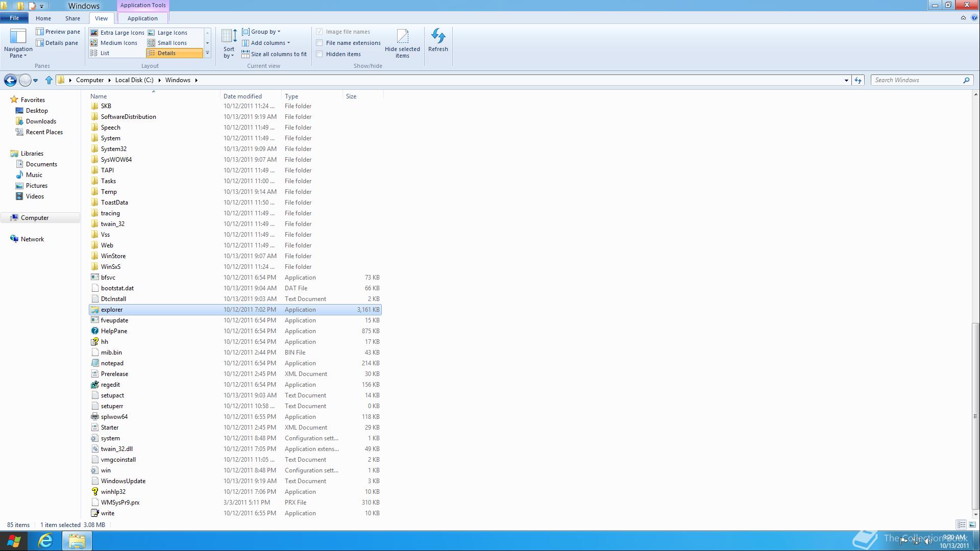980x551 pixels.
Task: Open the File menu
Action: point(14,18)
